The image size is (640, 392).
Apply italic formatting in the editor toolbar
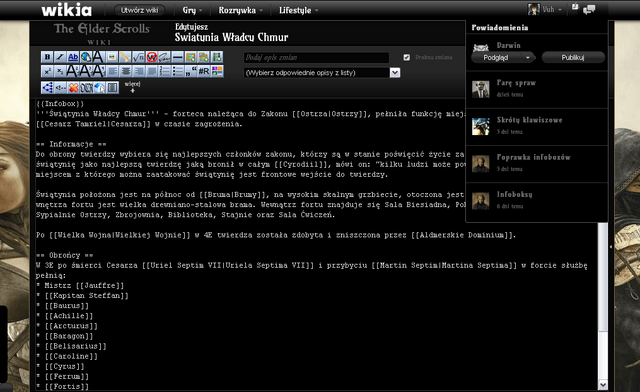[x=60, y=57]
